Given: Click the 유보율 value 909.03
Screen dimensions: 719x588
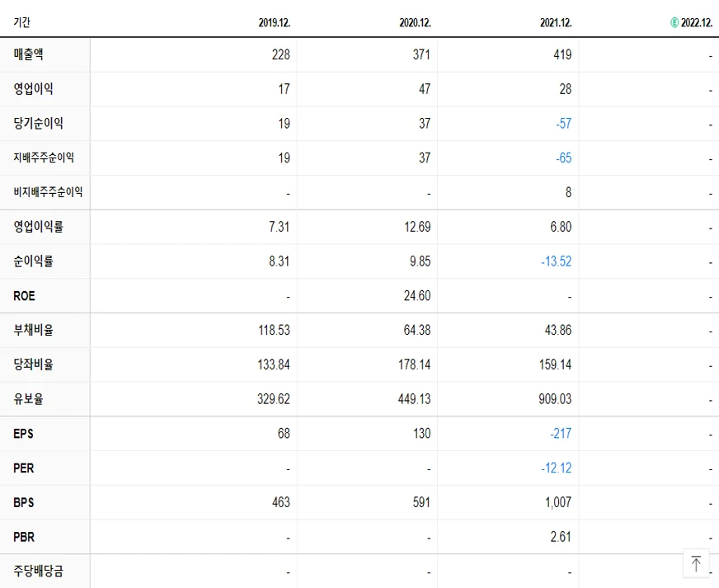Looking at the screenshot, I should [x=555, y=398].
